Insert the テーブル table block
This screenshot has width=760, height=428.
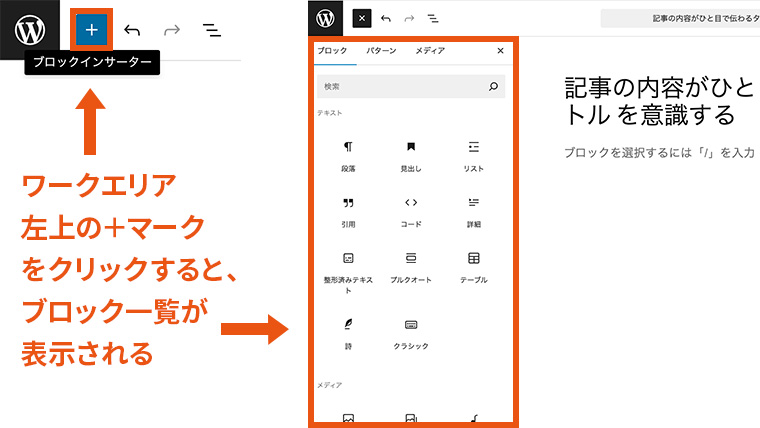[x=474, y=267]
